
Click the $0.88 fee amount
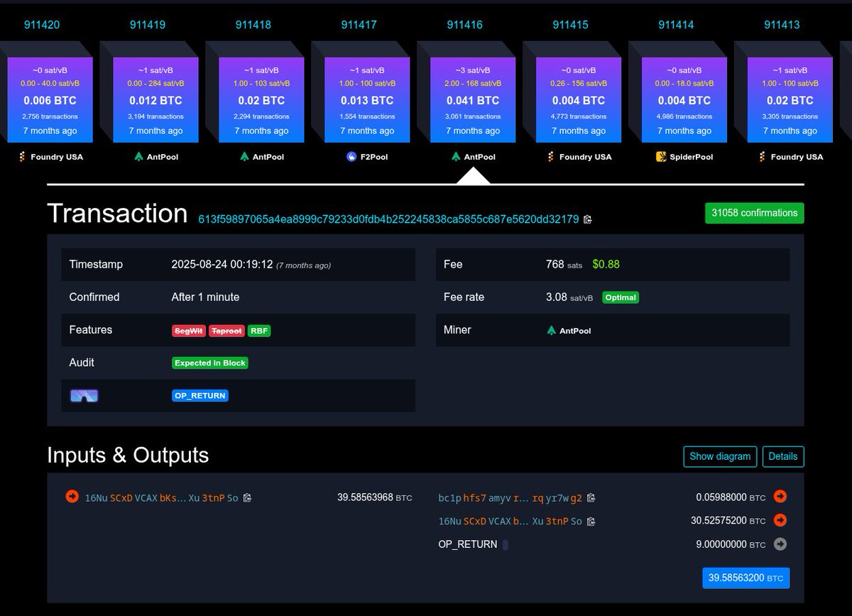coord(606,264)
